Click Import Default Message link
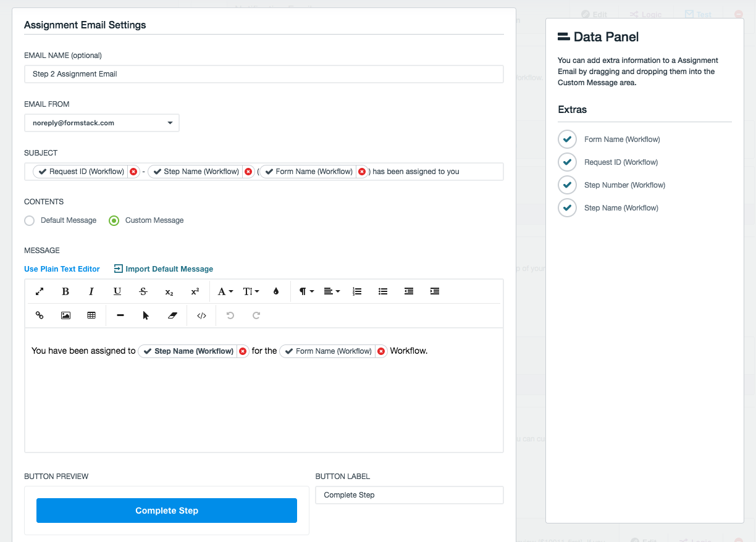756x542 pixels. tap(164, 269)
